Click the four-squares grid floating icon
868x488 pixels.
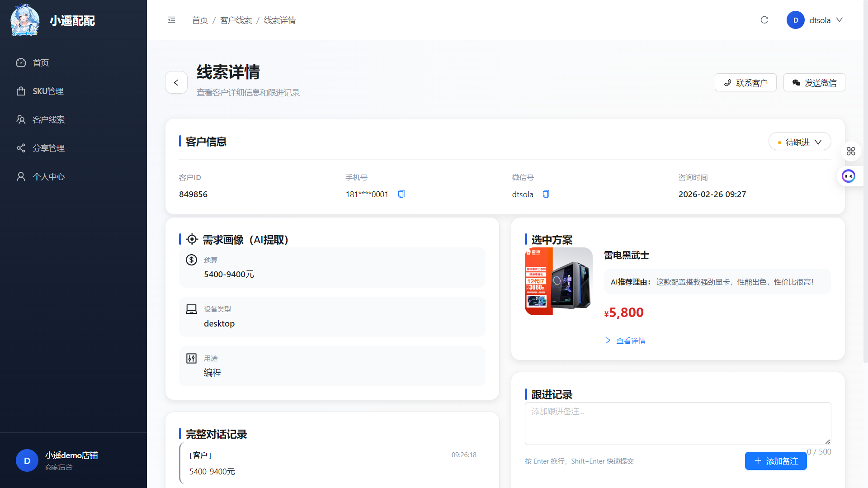point(851,151)
